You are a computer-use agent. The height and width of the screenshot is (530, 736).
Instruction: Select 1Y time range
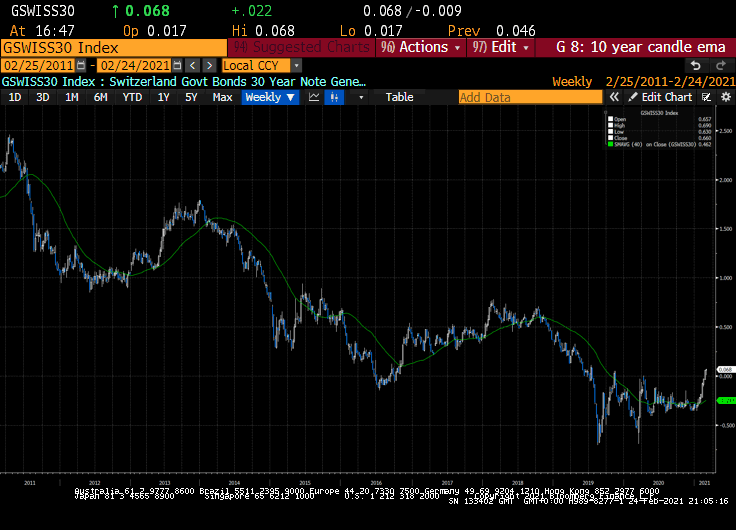point(163,97)
